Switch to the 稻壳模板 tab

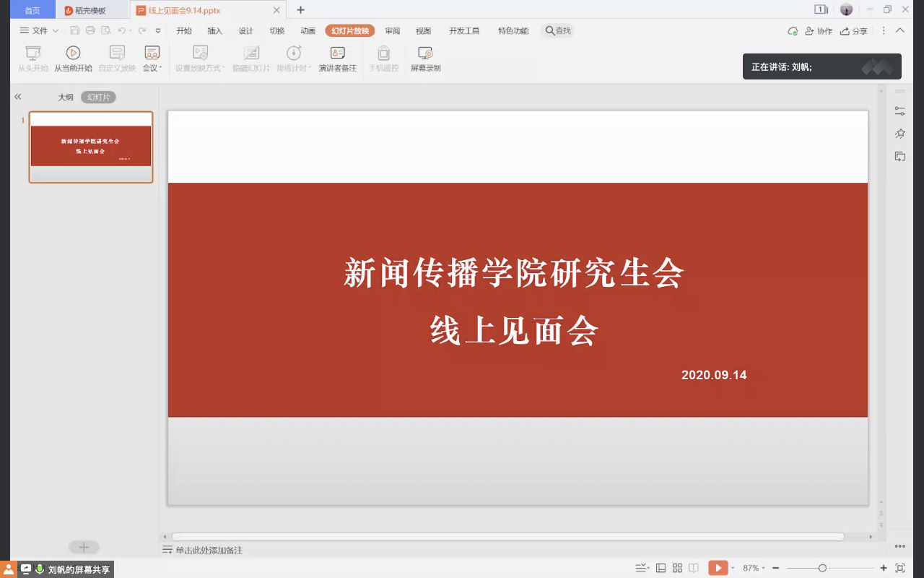[x=90, y=10]
